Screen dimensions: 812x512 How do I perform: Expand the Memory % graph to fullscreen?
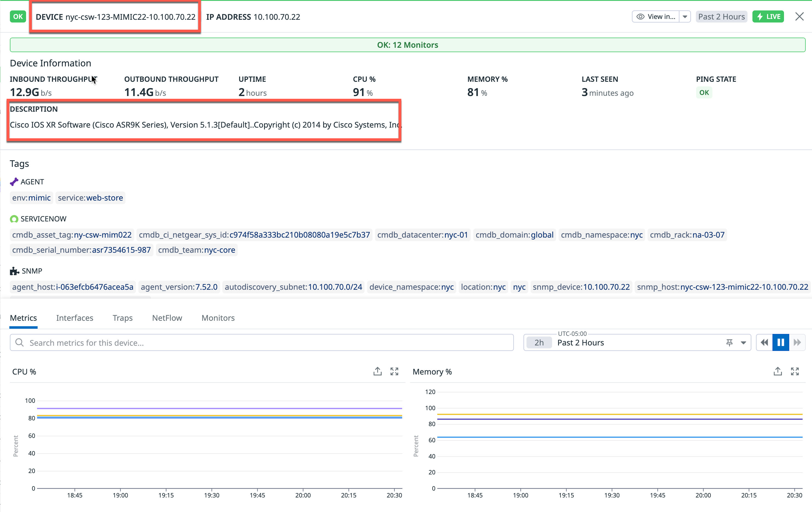[795, 372]
